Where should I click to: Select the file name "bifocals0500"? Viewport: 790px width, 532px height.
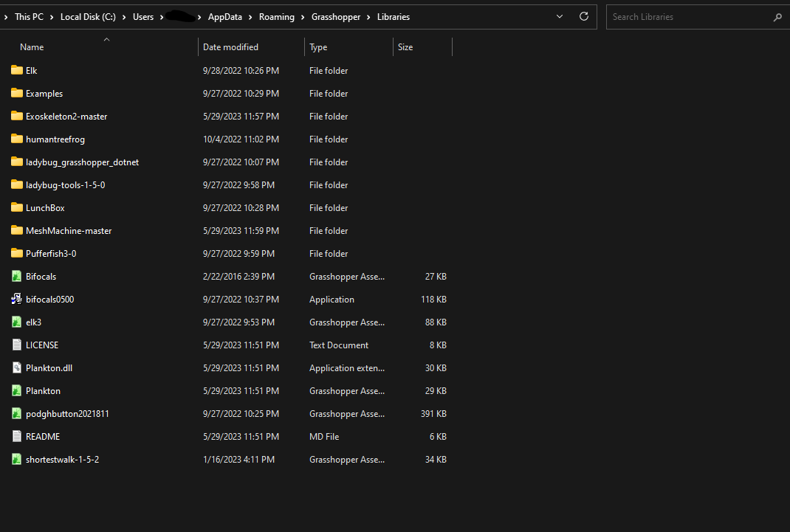tap(50, 300)
